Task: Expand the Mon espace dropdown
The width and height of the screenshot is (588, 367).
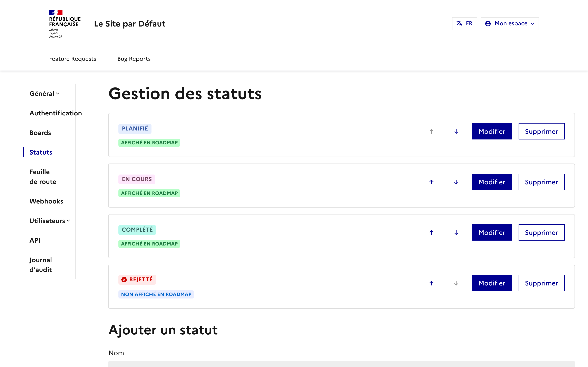Action: (510, 23)
